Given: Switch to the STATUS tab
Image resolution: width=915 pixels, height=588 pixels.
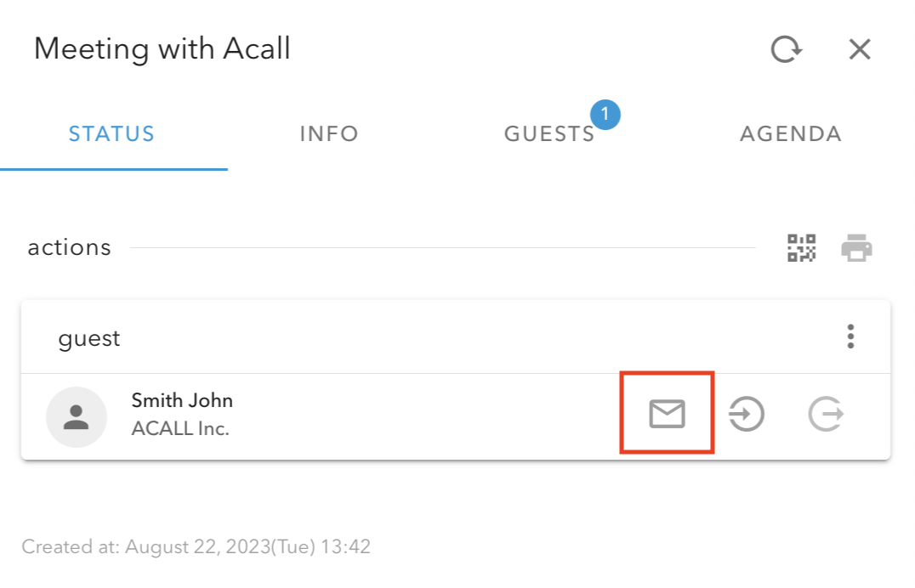Looking at the screenshot, I should pyautogui.click(x=112, y=134).
